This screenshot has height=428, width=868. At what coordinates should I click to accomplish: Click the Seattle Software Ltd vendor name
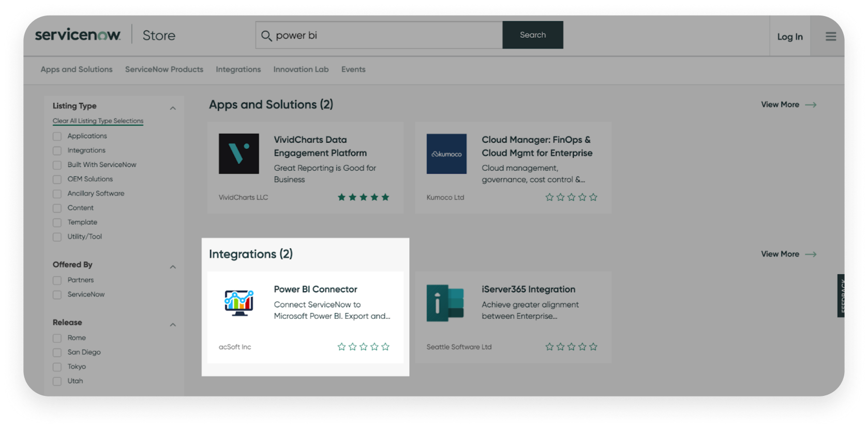[x=459, y=347]
